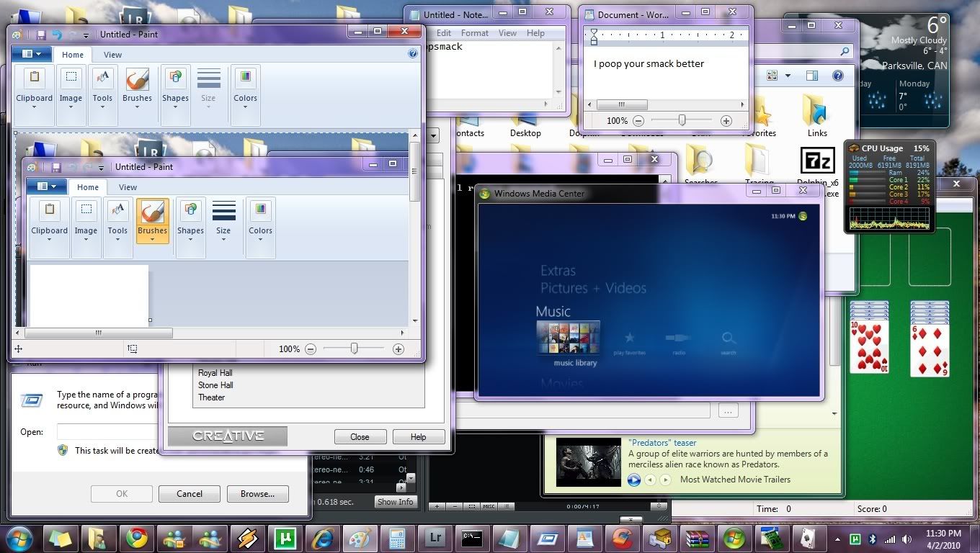The width and height of the screenshot is (980, 553).
Task: Click volume speaker icon in system tray
Action: click(x=908, y=539)
